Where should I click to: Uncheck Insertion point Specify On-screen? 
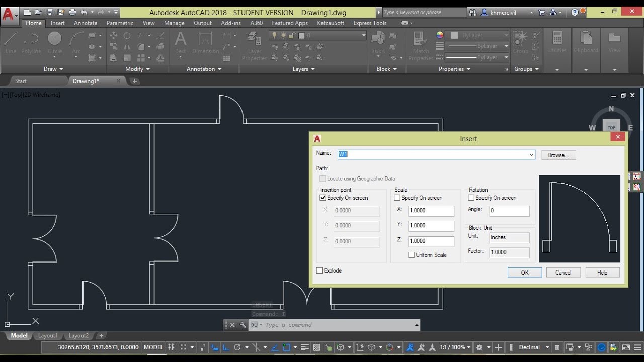[323, 198]
